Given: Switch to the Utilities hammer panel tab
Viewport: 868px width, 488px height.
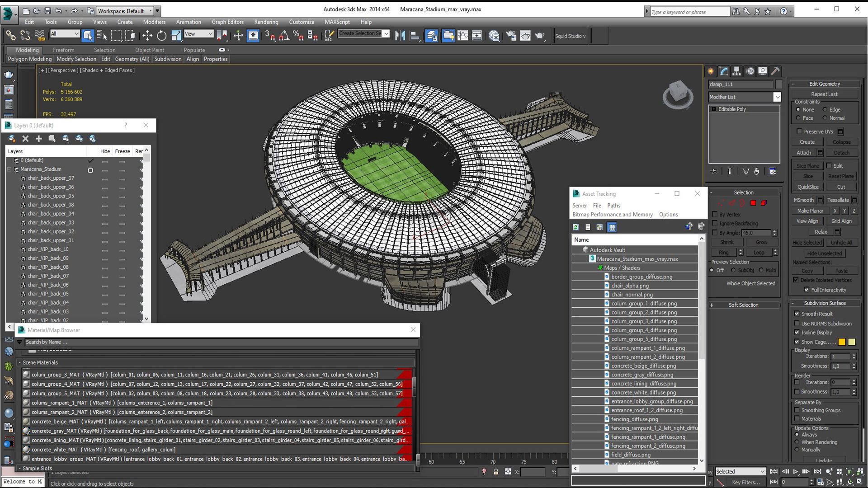Looking at the screenshot, I should (775, 71).
